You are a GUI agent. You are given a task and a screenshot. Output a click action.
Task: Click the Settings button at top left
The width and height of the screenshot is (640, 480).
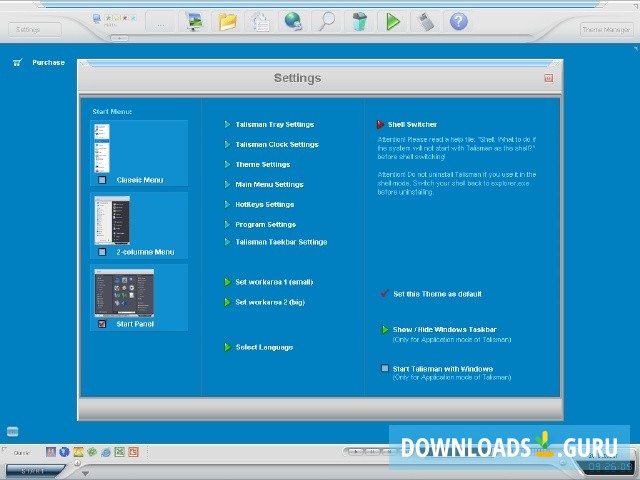pyautogui.click(x=35, y=29)
